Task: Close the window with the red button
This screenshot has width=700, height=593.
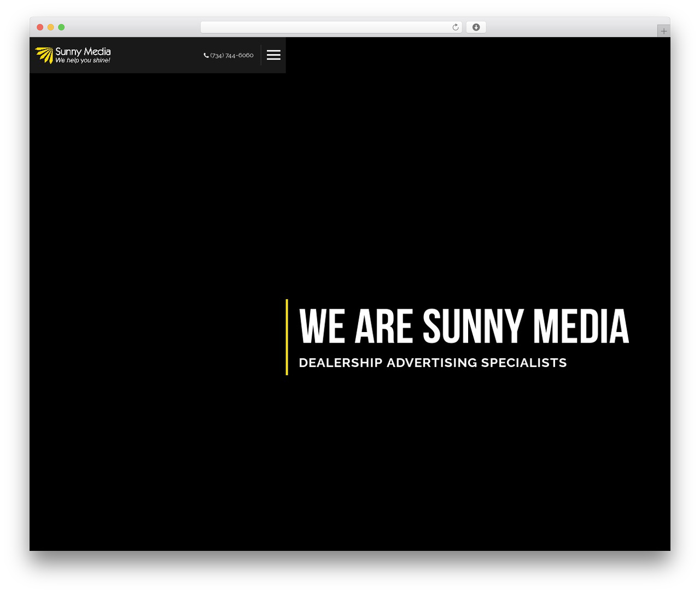Action: [40, 27]
